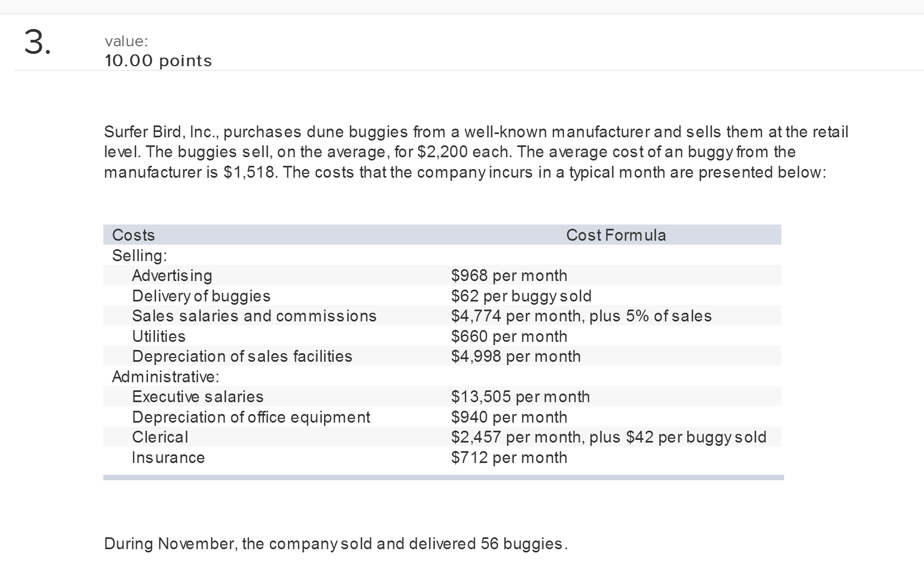The image size is (924, 575).
Task: Select 'Sales salaries and commissions' label
Action: click(x=255, y=315)
